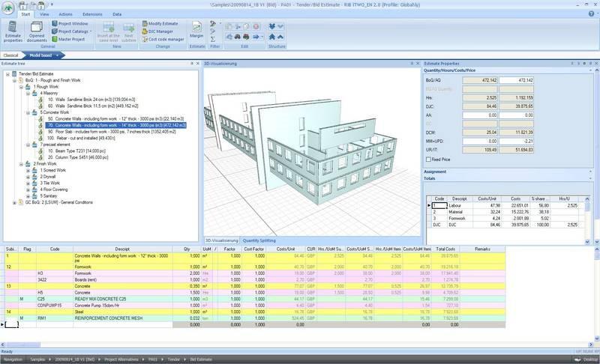This screenshot has height=364, width=600.
Task: Click the first MM+UPD value field
Action: (x=480, y=141)
